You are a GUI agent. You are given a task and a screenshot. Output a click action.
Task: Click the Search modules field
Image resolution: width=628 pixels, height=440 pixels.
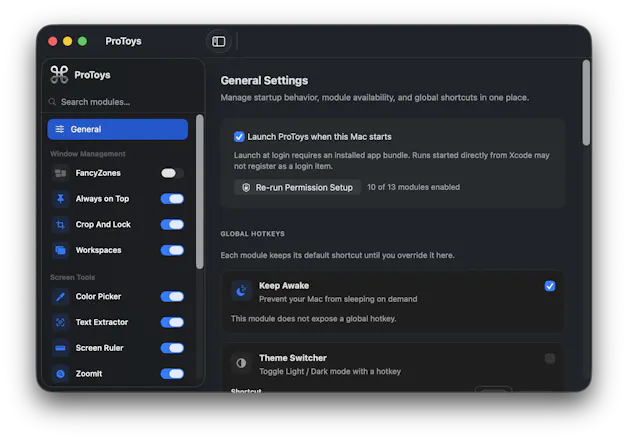pos(118,102)
